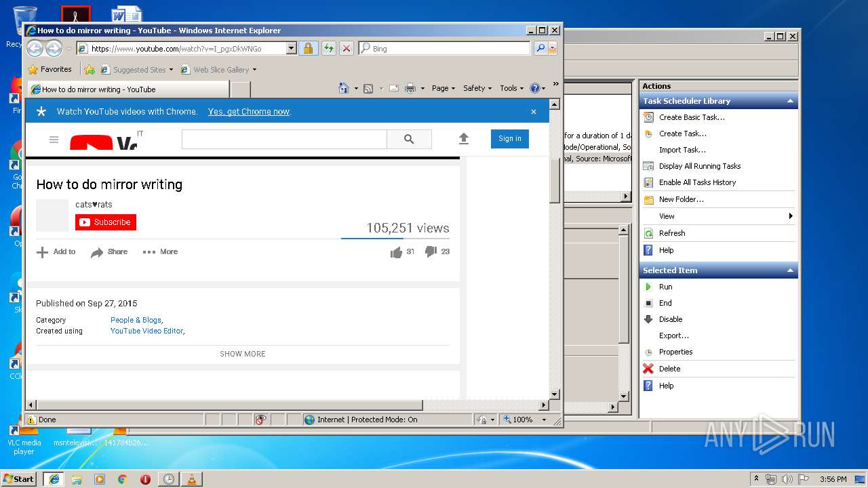Click Export in Task Scheduler actions

pos(673,335)
